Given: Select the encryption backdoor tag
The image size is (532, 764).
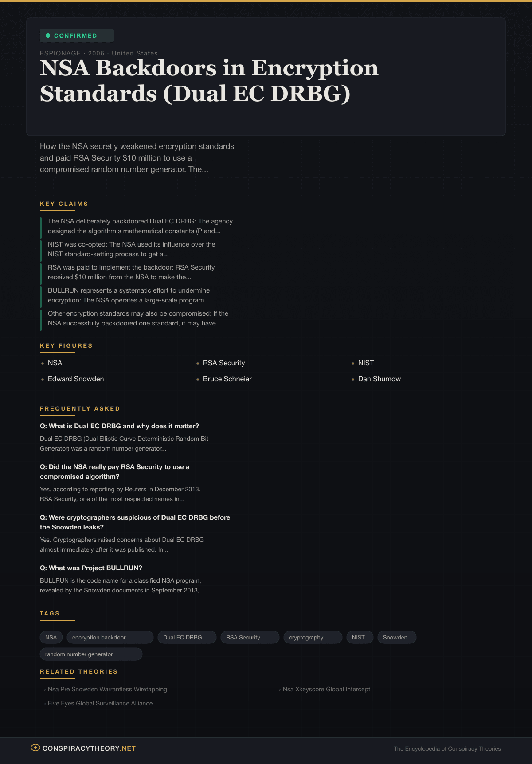Looking at the screenshot, I should point(110,637).
